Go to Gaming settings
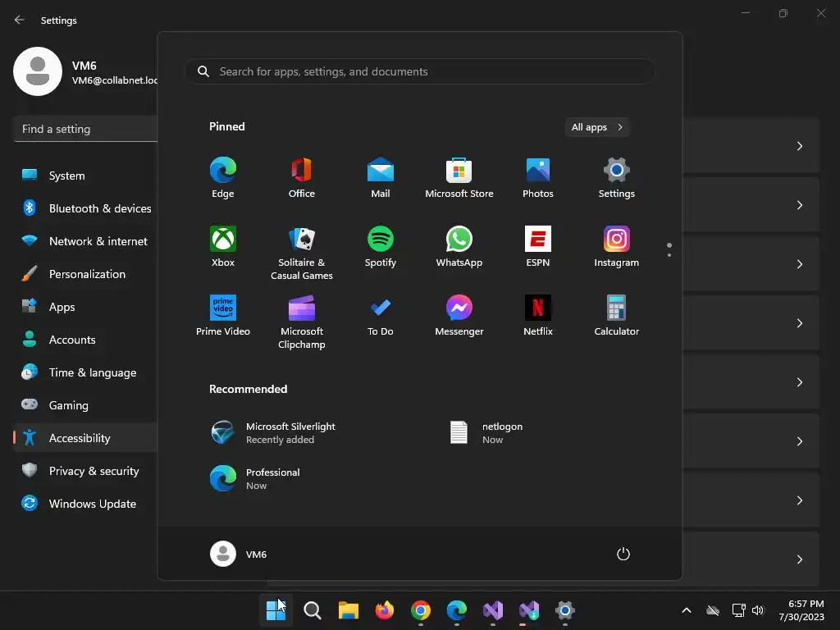The image size is (840, 630). [x=85, y=405]
